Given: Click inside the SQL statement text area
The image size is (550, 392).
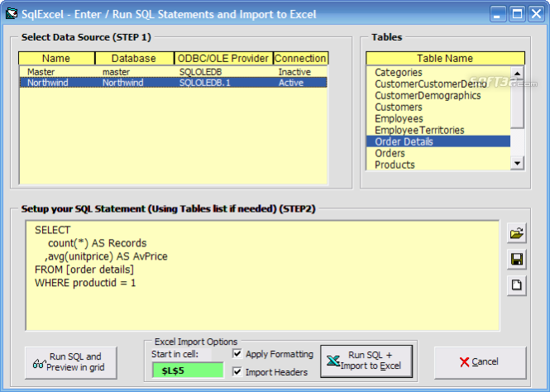Looking at the screenshot, I should 262,275.
